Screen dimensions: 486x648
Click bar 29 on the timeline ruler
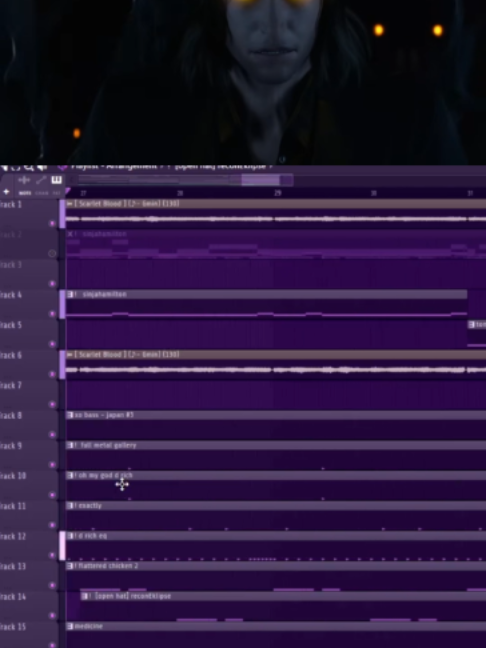(x=277, y=193)
